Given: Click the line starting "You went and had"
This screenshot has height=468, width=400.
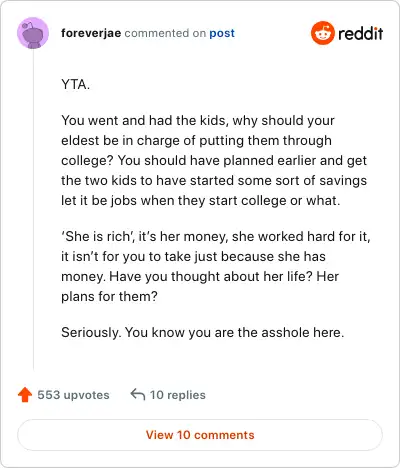Looking at the screenshot, I should 198,121.
